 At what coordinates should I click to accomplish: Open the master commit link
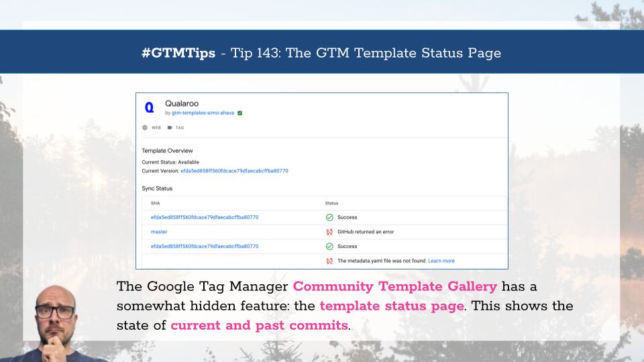pyautogui.click(x=159, y=232)
